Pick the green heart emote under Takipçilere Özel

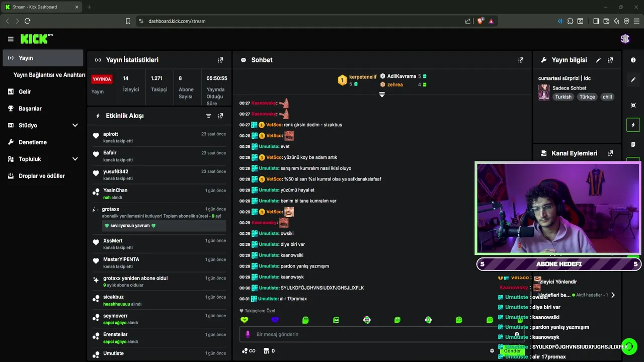click(245, 320)
